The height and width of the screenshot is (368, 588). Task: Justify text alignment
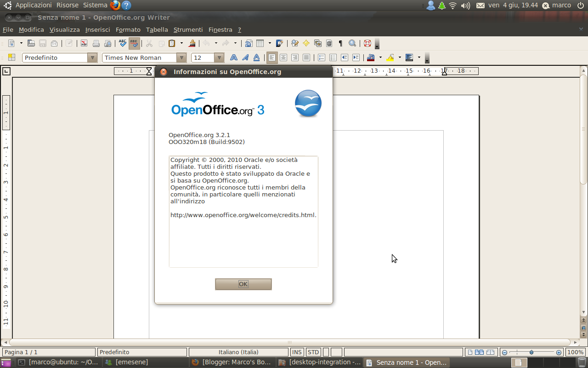pos(306,57)
